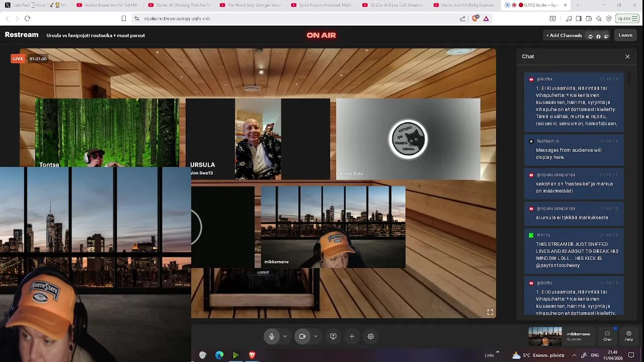Open microphone options dropdown arrow

(x=285, y=336)
